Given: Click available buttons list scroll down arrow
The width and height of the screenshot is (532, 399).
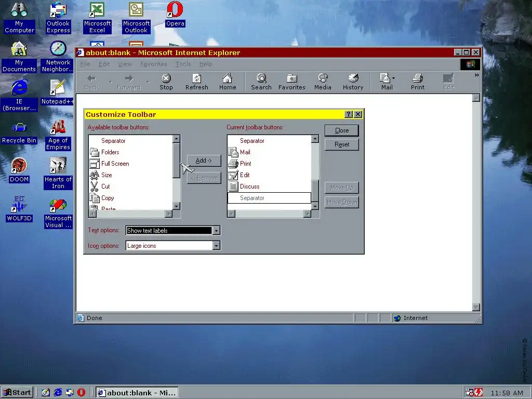Looking at the screenshot, I should [x=177, y=206].
